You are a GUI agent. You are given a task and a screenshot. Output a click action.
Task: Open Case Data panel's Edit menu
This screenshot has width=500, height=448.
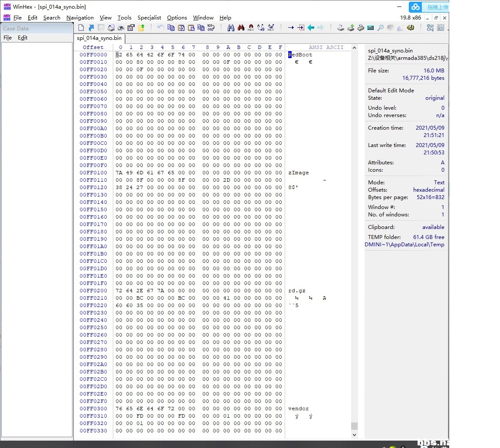pyautogui.click(x=23, y=38)
